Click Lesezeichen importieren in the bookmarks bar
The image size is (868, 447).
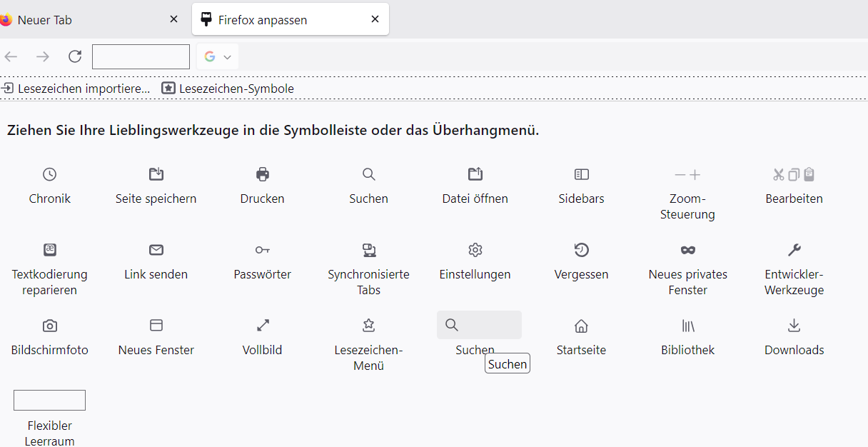click(76, 89)
